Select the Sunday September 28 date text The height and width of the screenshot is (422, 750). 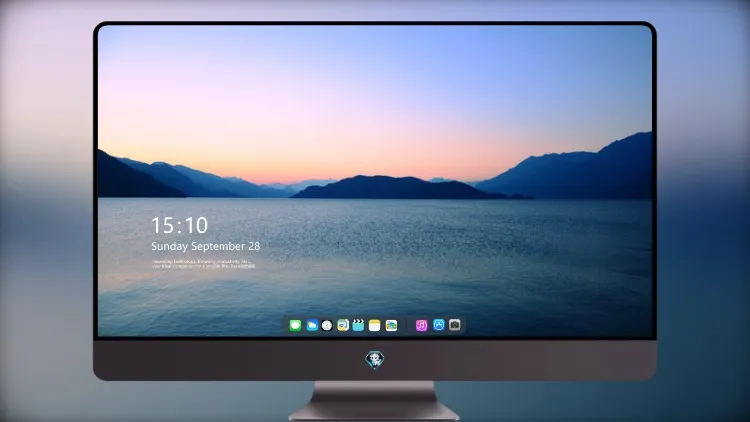tap(206, 246)
